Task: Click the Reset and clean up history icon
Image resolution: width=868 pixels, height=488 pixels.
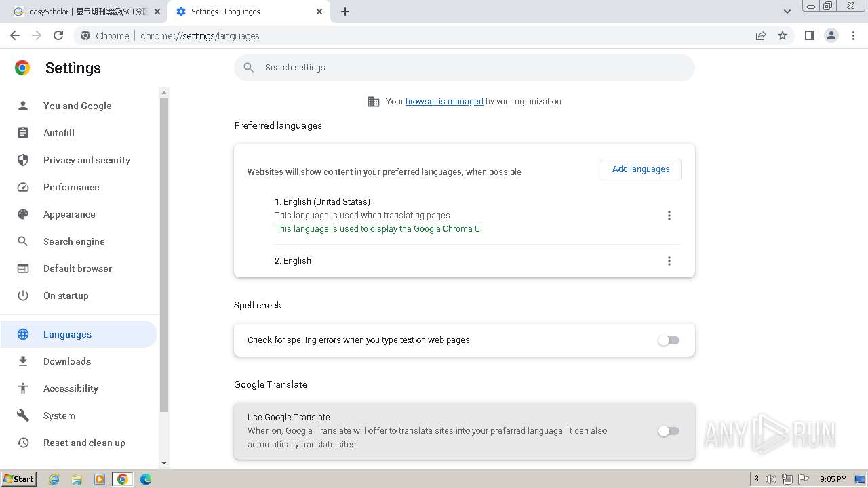Action: coord(23,443)
